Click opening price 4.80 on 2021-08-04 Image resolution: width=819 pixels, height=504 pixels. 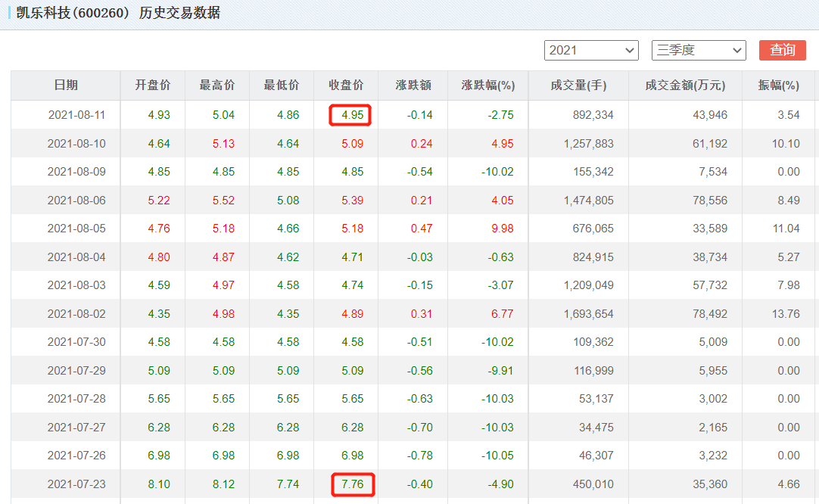pos(159,257)
